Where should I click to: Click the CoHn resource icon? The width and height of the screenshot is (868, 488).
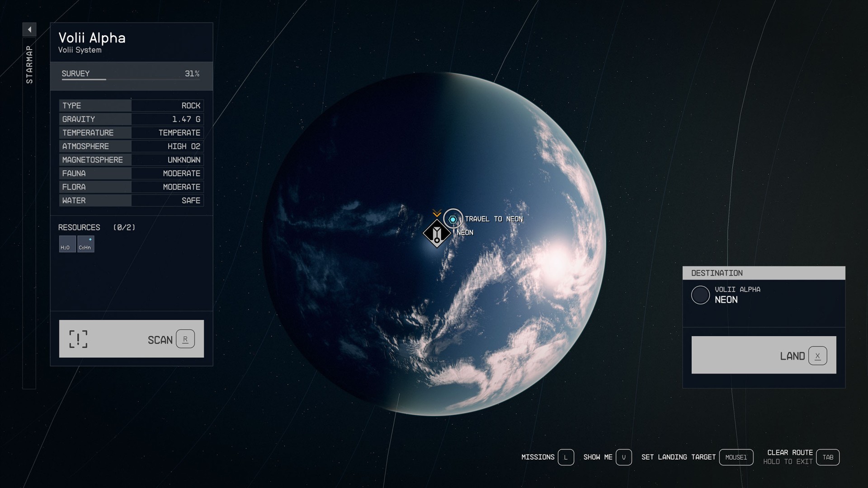pyautogui.click(x=85, y=244)
